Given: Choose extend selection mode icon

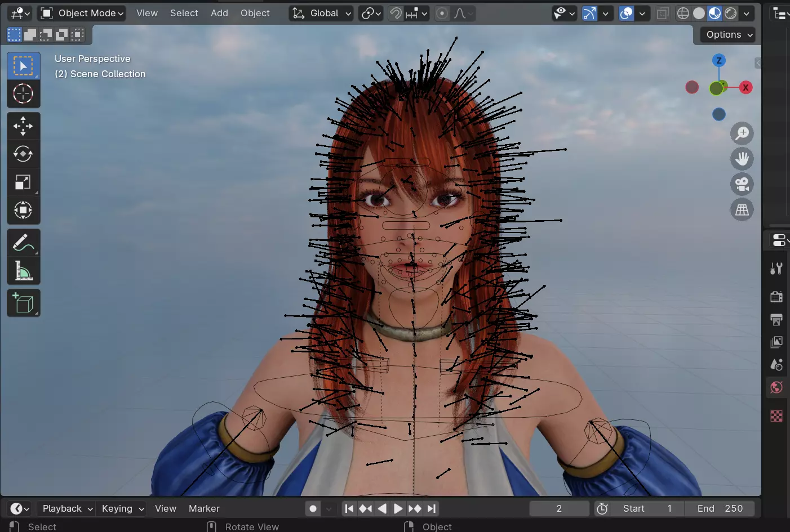Looking at the screenshot, I should (30, 35).
